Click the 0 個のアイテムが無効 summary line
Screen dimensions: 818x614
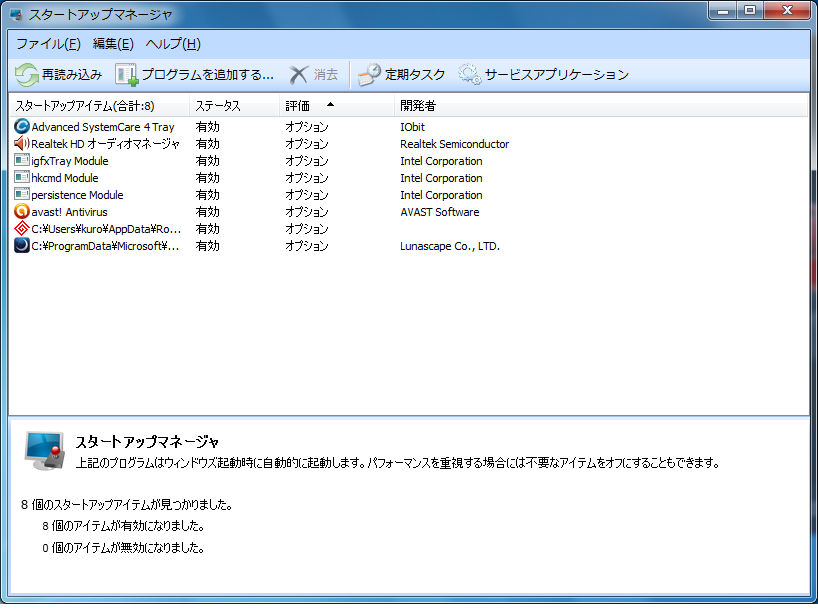pos(123,548)
